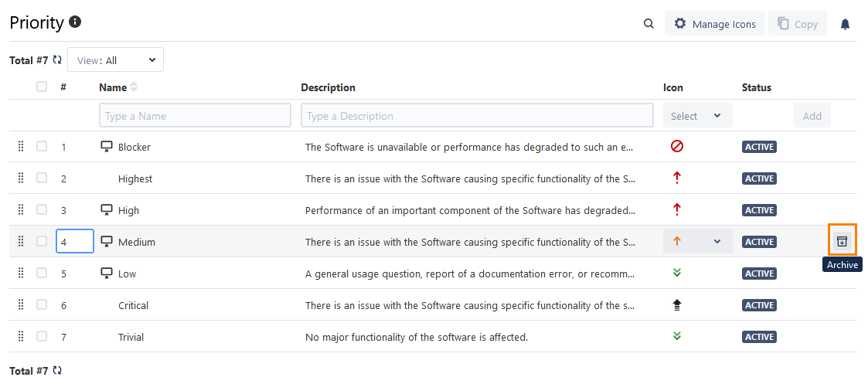Click the Low priority name

pos(128,274)
